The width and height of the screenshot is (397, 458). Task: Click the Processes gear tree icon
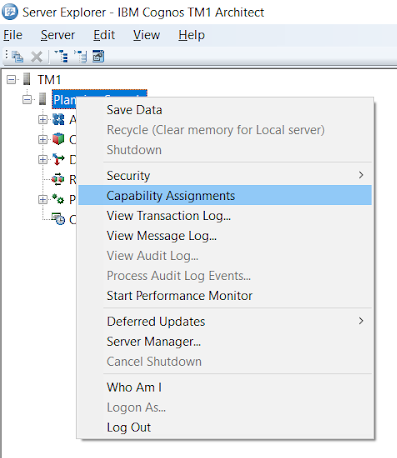pos(58,199)
